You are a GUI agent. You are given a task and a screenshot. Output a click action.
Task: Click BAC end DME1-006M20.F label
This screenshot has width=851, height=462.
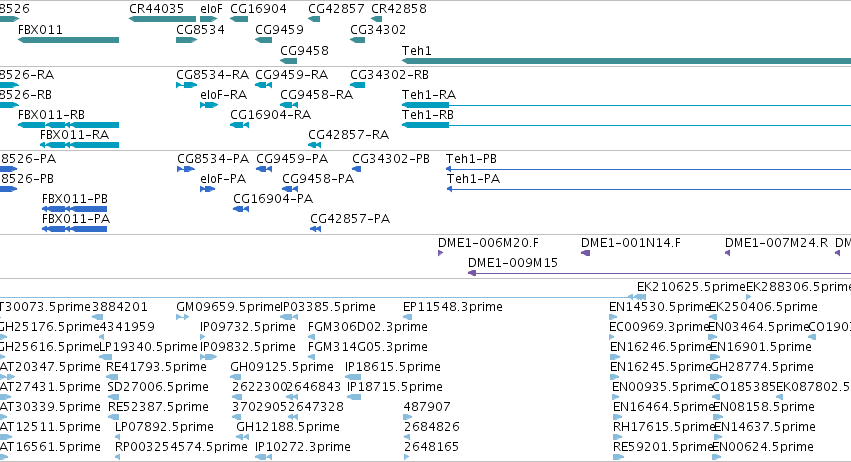488,243
